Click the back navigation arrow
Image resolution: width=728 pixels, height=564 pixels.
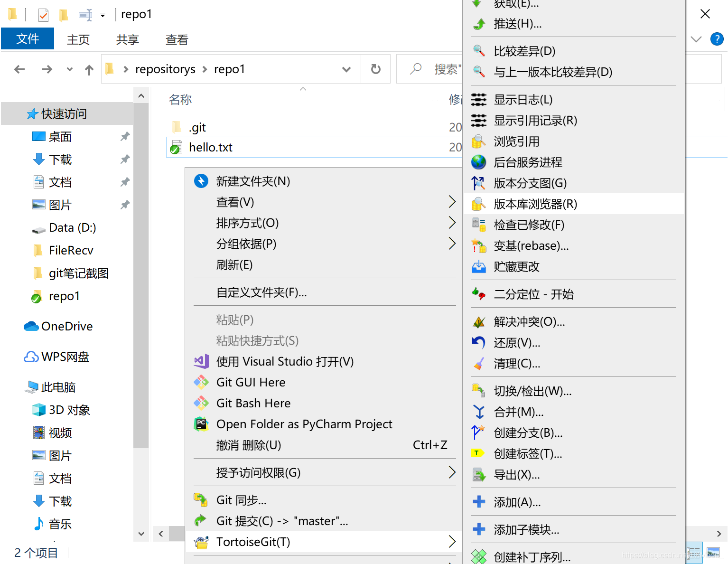(19, 69)
